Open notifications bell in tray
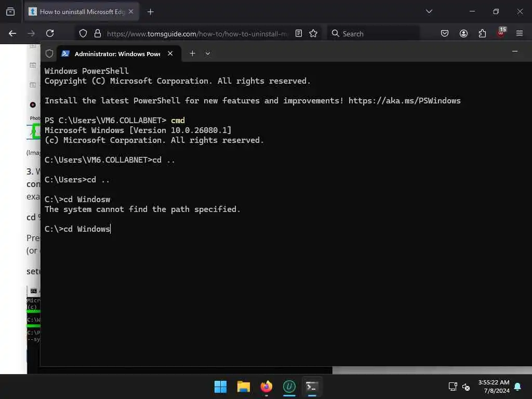Screen dimensions: 532x399 pyautogui.click(x=517, y=387)
